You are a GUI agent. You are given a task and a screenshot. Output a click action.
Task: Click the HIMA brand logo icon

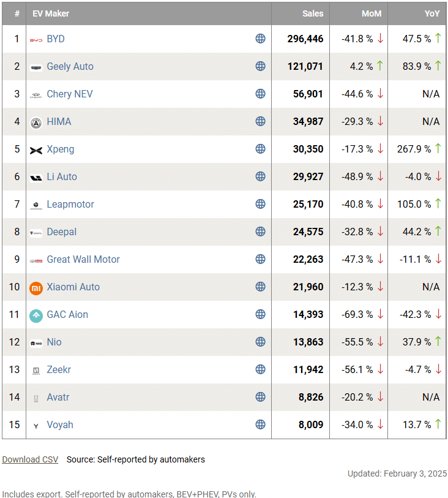pos(36,122)
